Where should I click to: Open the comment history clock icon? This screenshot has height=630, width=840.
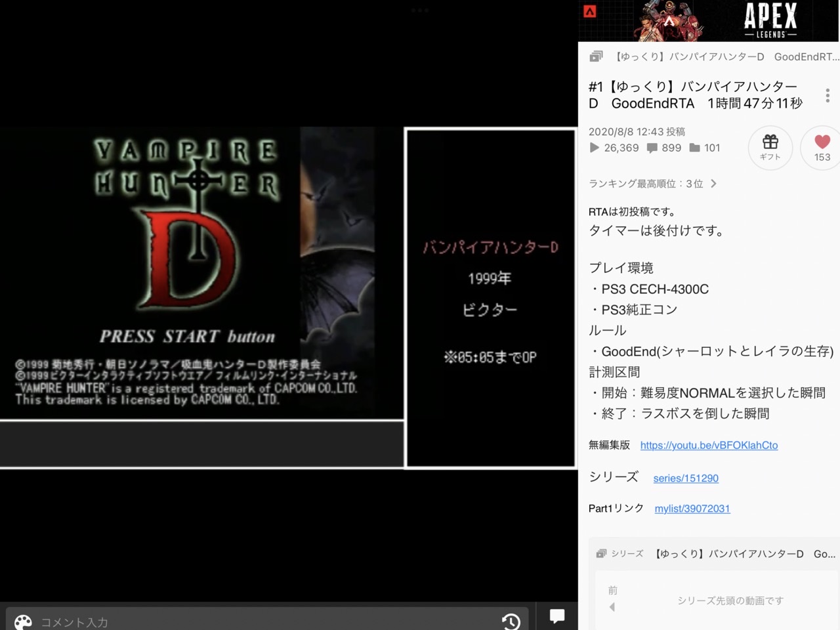(x=511, y=621)
